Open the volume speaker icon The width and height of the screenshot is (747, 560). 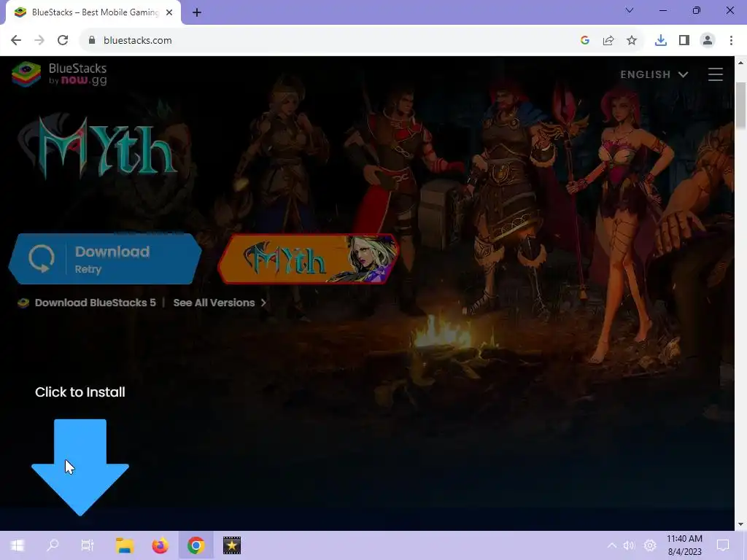(x=630, y=545)
